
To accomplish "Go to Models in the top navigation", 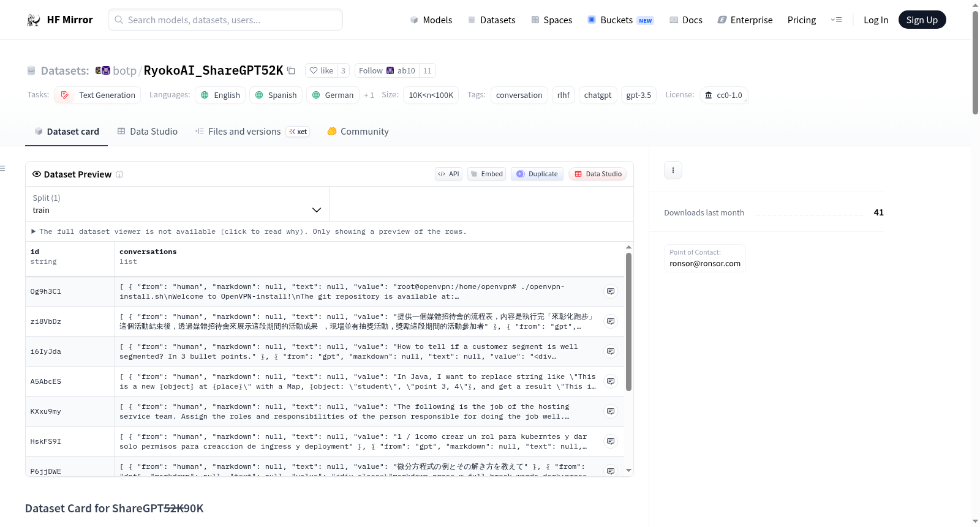I will pyautogui.click(x=431, y=20).
